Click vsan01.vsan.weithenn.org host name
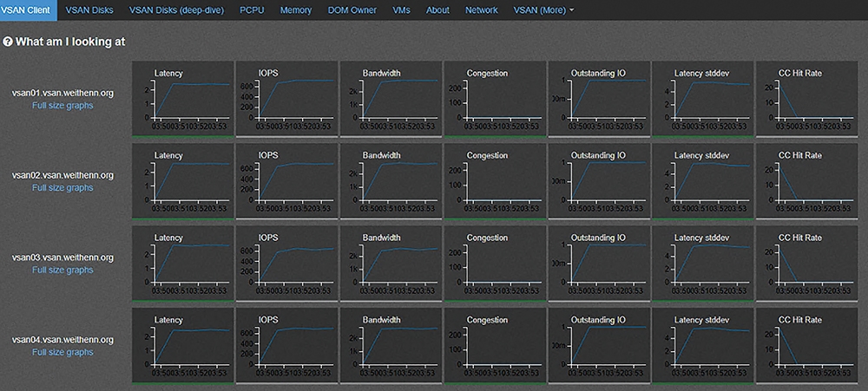The height and width of the screenshot is (391, 868). [62, 93]
